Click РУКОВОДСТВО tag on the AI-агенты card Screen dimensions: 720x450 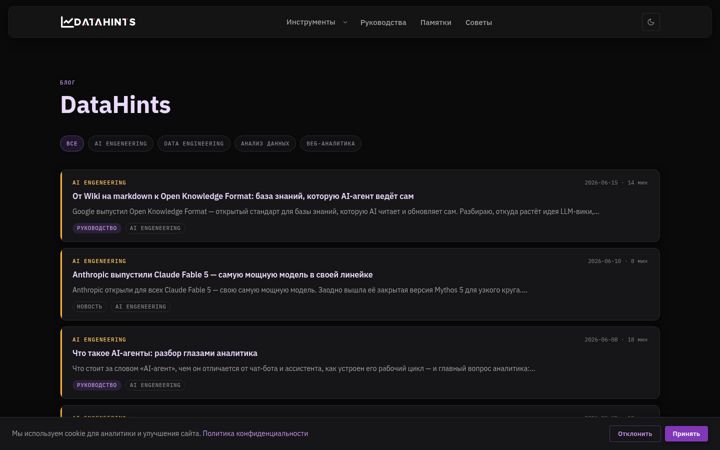[x=97, y=385]
